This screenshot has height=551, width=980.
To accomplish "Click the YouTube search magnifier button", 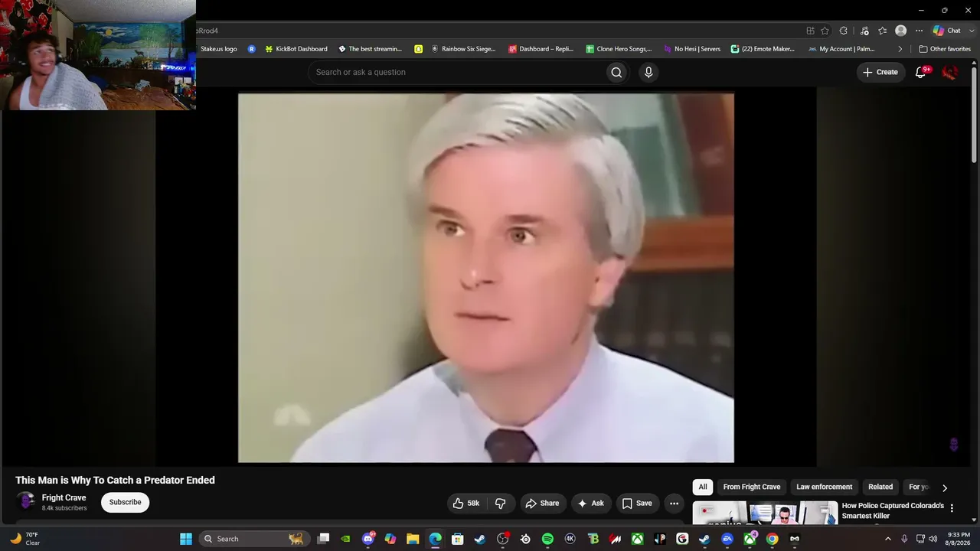I will pyautogui.click(x=616, y=72).
